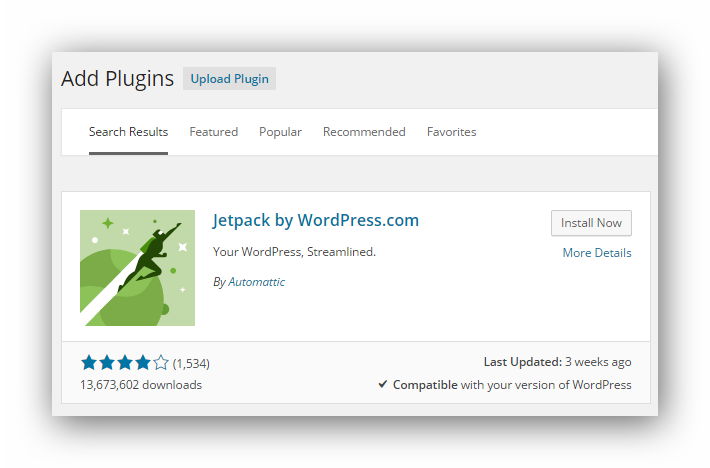Viewport: 710px width, 468px height.
Task: Click the Upload Plugin button
Action: point(229,79)
